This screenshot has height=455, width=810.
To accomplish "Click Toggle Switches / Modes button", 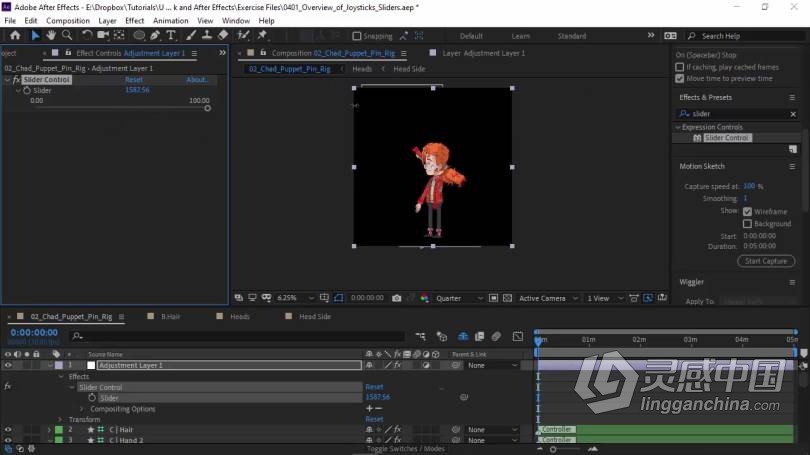I will (406, 449).
